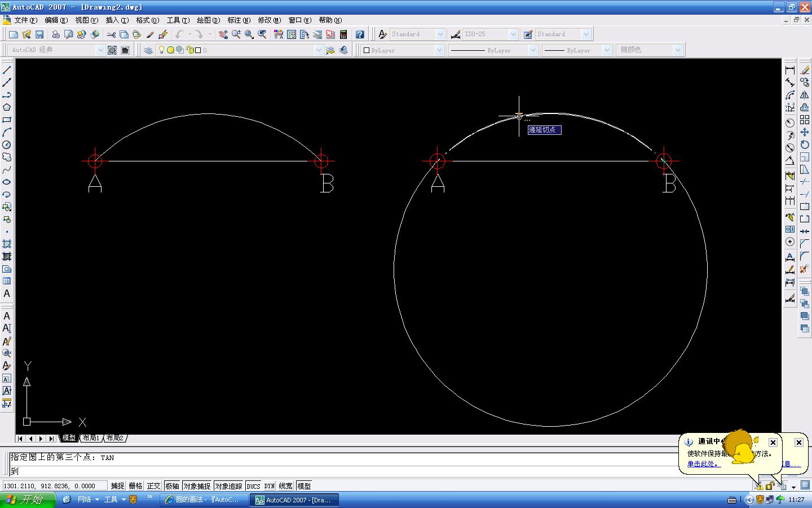The width and height of the screenshot is (812, 508).
Task: Select the Erase tool in modify toolbar
Action: click(x=805, y=70)
